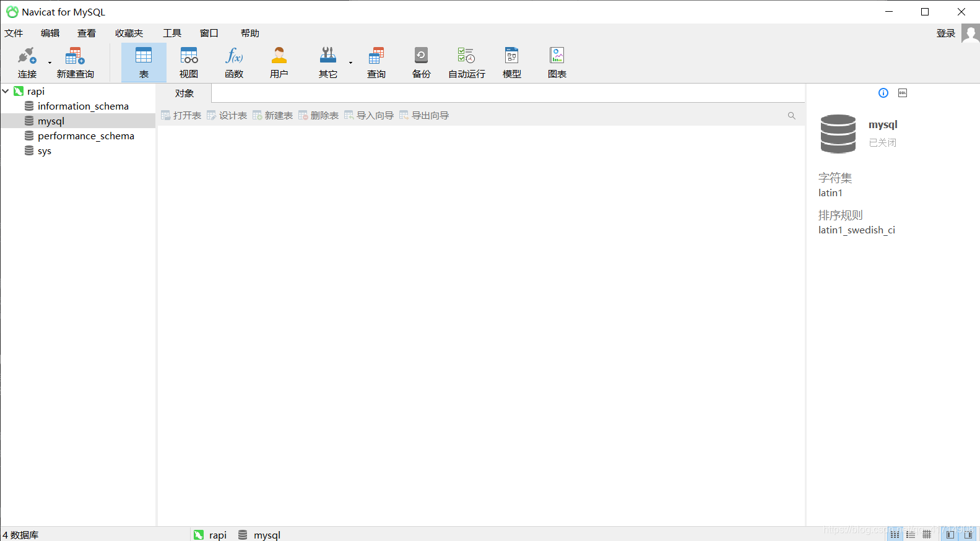This screenshot has width=980, height=541.
Task: Show the general info panel icon
Action: click(883, 93)
